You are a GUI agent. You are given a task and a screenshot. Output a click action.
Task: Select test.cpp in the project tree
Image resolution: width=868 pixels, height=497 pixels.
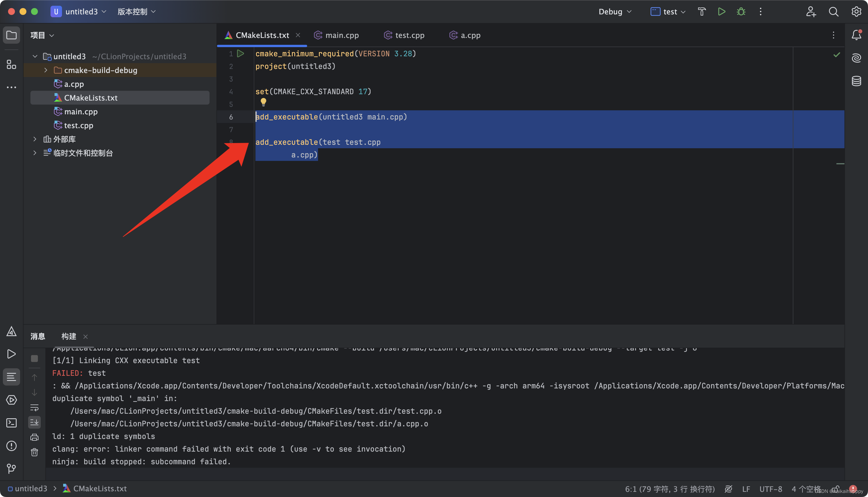[x=78, y=126]
